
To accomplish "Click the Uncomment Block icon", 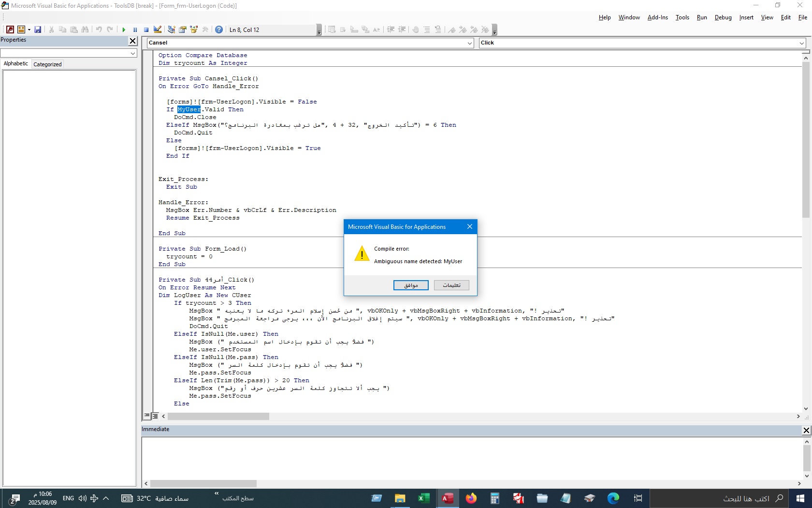I will pos(438,30).
